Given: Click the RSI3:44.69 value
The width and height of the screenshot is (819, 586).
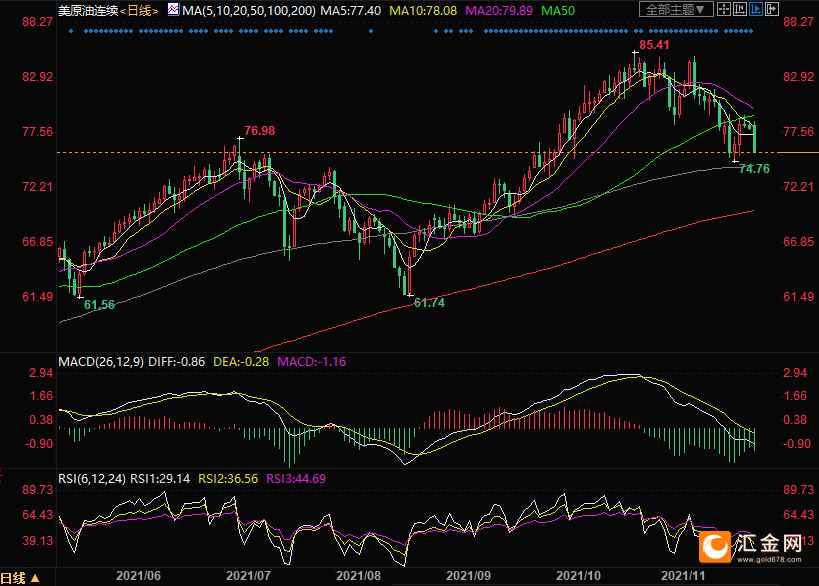Looking at the screenshot, I should (x=296, y=478).
